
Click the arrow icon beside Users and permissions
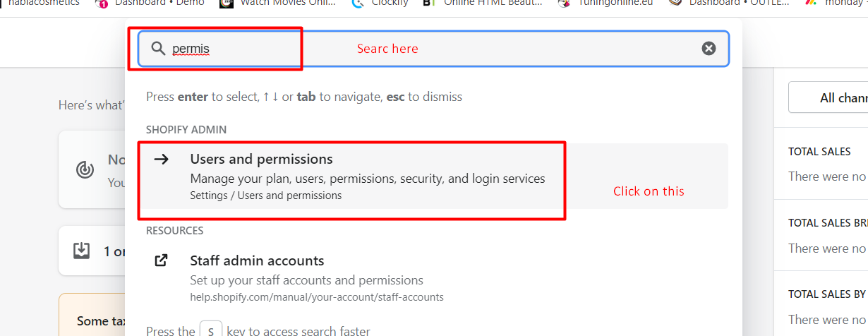coord(162,159)
